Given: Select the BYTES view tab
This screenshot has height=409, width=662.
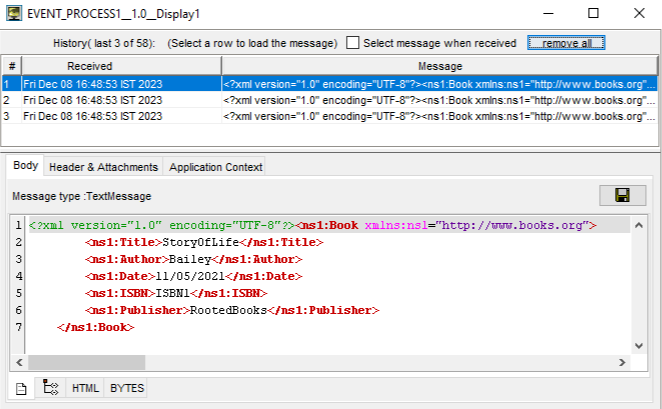Looking at the screenshot, I should click(127, 388).
